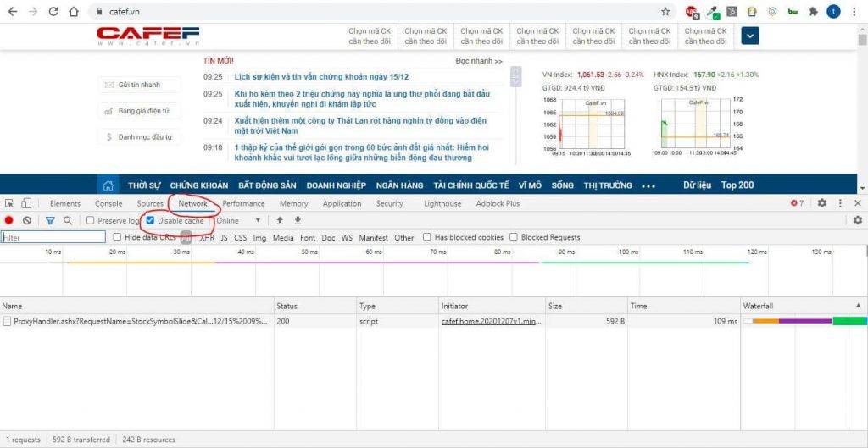Open the browser home page
The width and height of the screenshot is (868, 448).
click(x=74, y=12)
